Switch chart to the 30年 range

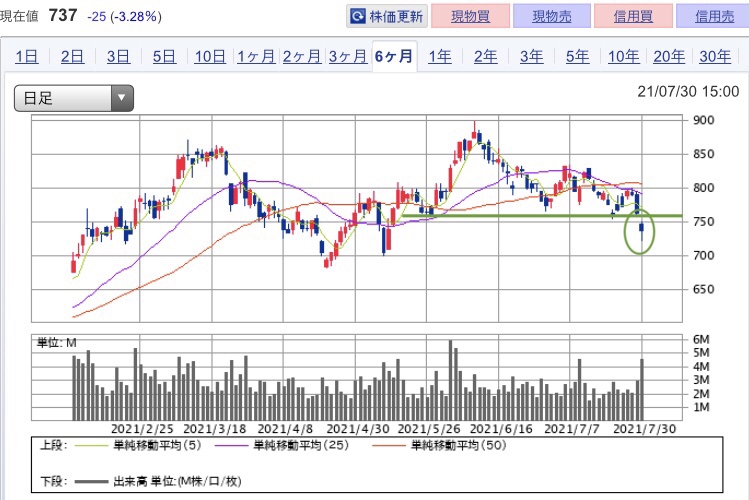point(715,57)
